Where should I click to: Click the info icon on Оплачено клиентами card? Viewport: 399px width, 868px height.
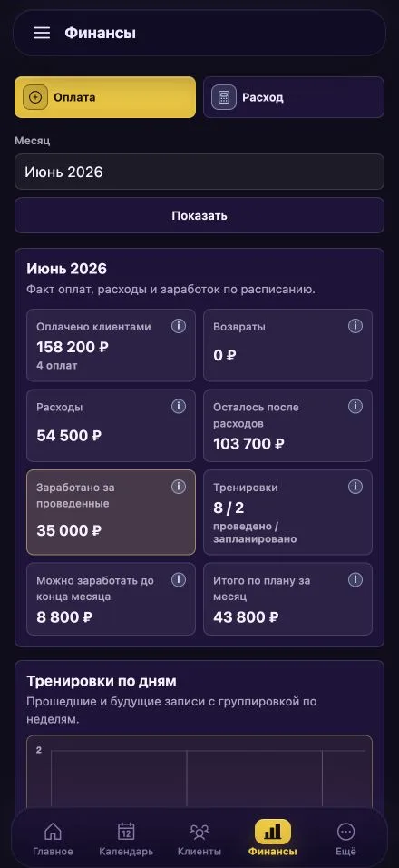[178, 326]
